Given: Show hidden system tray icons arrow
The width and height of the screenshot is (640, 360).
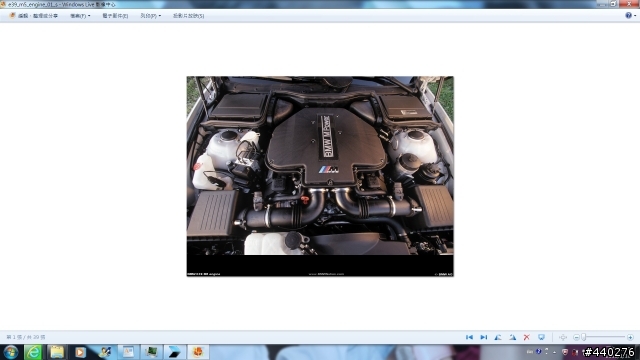Looking at the screenshot, I should tap(554, 352).
